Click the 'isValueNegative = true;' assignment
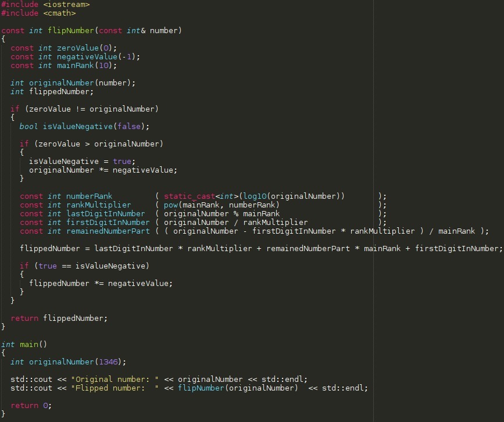 coord(83,162)
